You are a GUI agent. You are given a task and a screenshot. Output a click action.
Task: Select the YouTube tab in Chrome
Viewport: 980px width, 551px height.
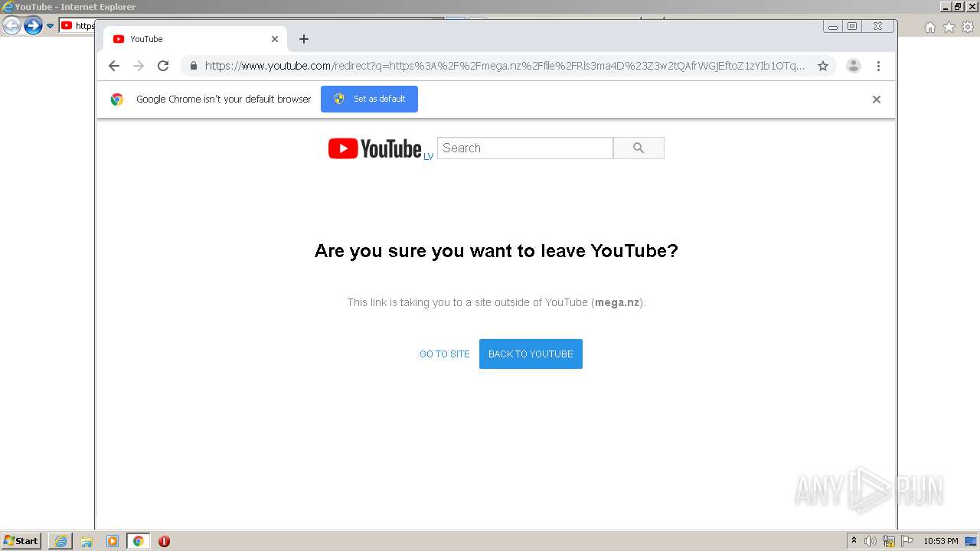[194, 39]
